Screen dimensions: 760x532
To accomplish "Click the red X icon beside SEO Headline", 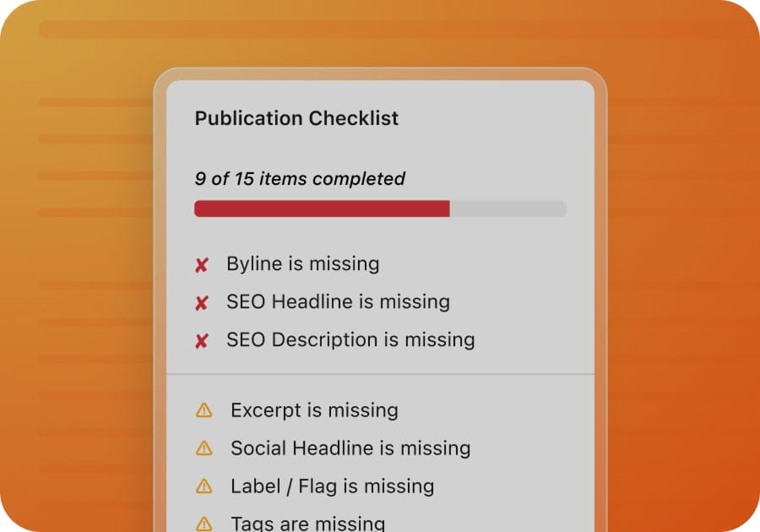I will pyautogui.click(x=202, y=303).
